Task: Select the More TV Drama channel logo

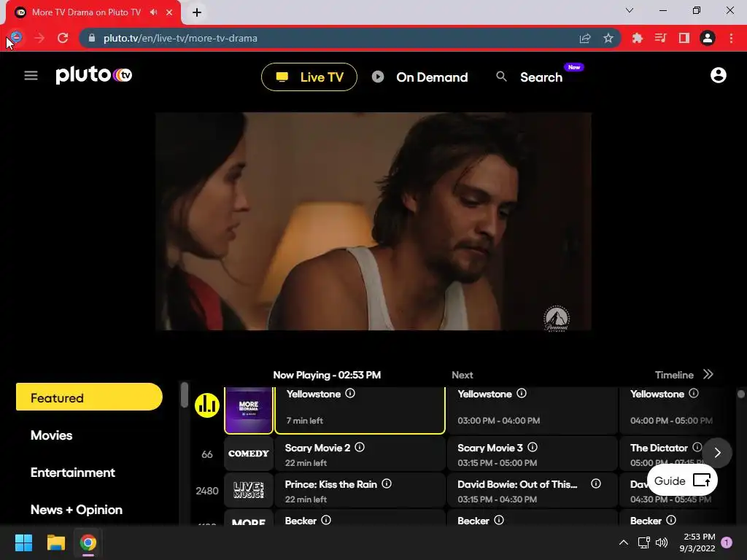Action: 249,410
